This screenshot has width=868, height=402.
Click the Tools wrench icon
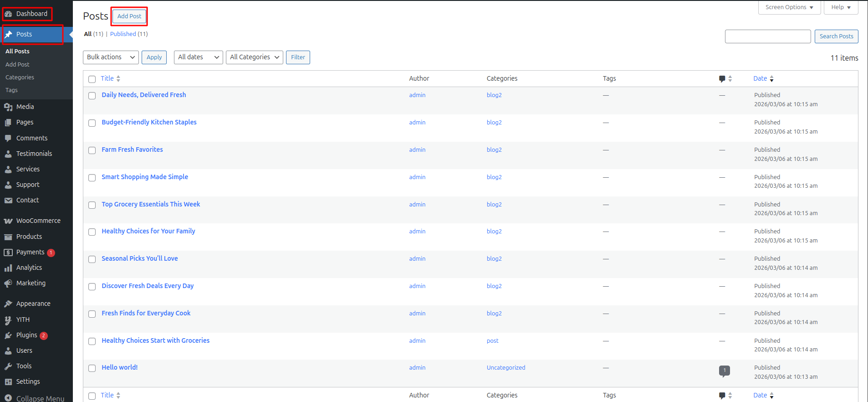(x=8, y=366)
